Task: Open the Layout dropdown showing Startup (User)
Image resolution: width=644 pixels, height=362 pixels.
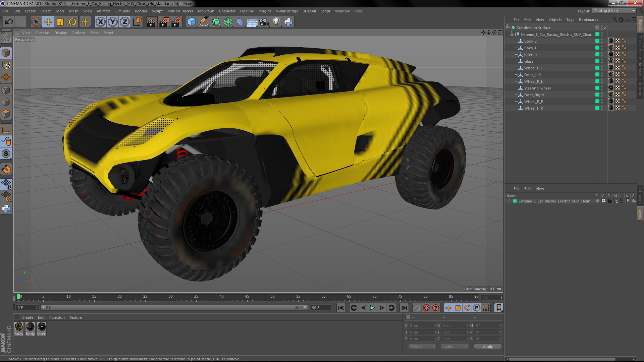Action: [613, 11]
